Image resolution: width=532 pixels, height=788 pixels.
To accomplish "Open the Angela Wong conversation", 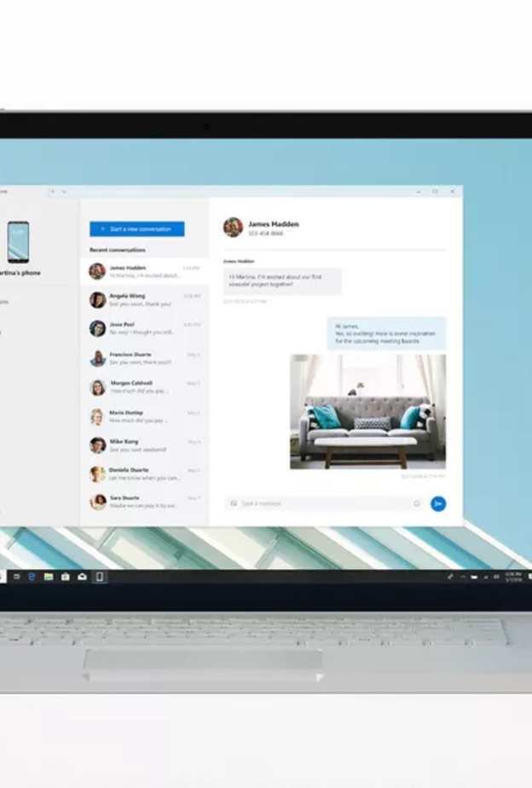I will click(144, 299).
